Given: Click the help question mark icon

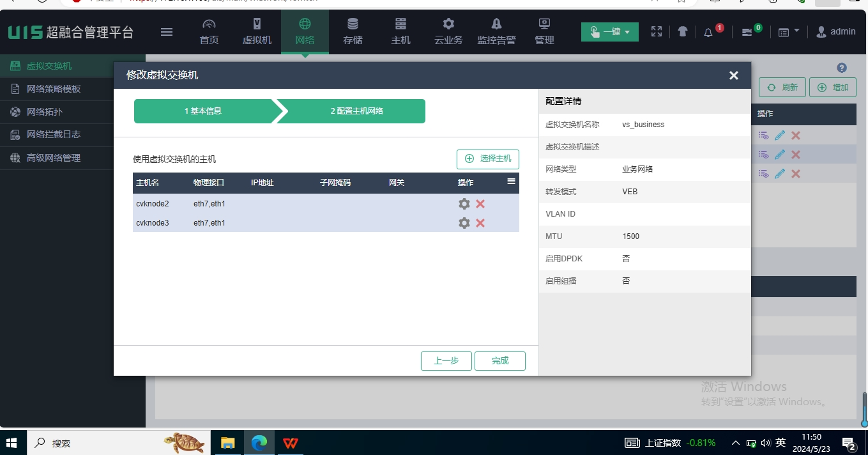Looking at the screenshot, I should [x=842, y=68].
